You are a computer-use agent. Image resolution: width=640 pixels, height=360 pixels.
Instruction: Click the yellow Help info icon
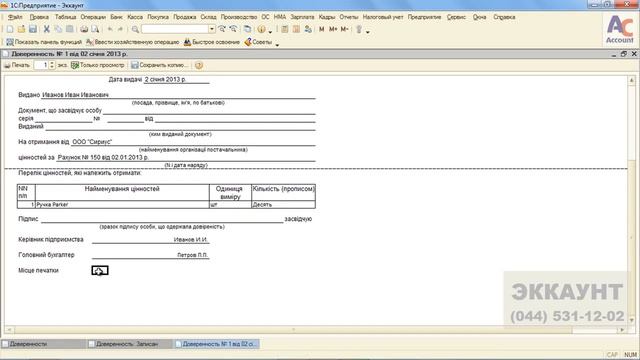pyautogui.click(x=262, y=29)
